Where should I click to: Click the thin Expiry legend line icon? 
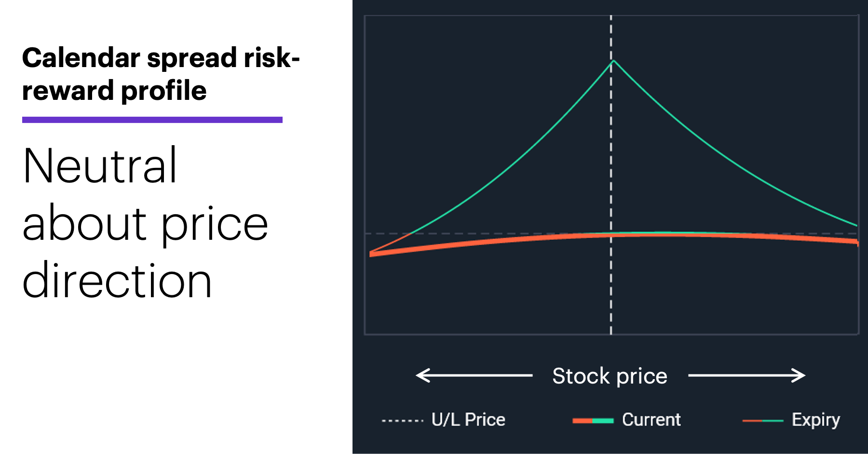point(762,421)
